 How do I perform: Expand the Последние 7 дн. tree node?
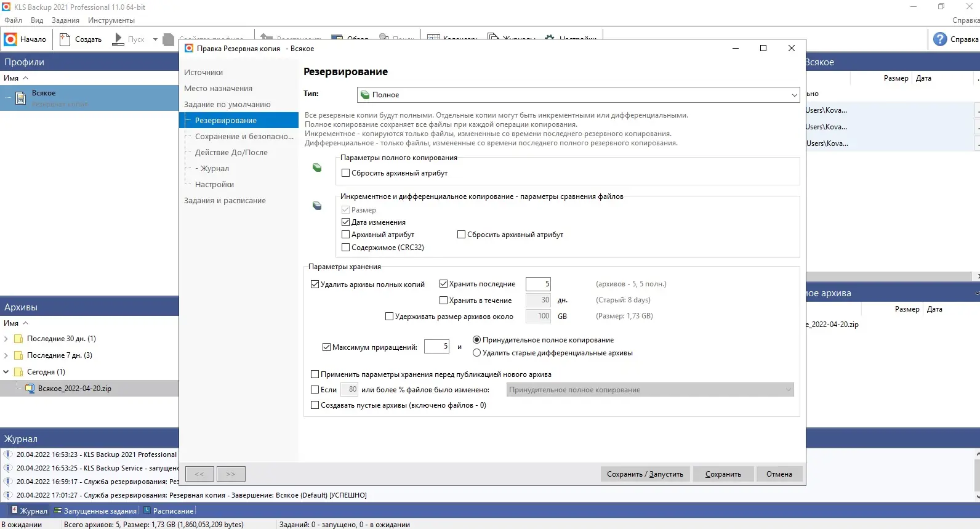coord(6,355)
